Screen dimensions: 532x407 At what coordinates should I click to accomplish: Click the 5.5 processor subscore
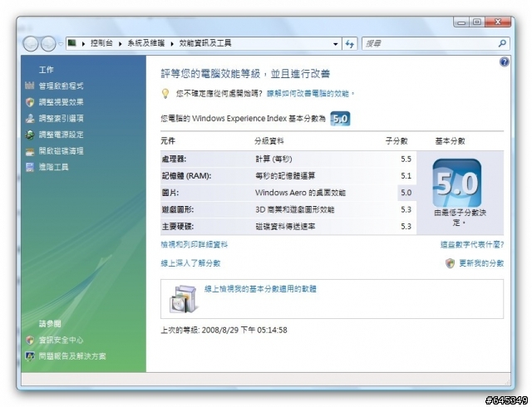point(406,159)
